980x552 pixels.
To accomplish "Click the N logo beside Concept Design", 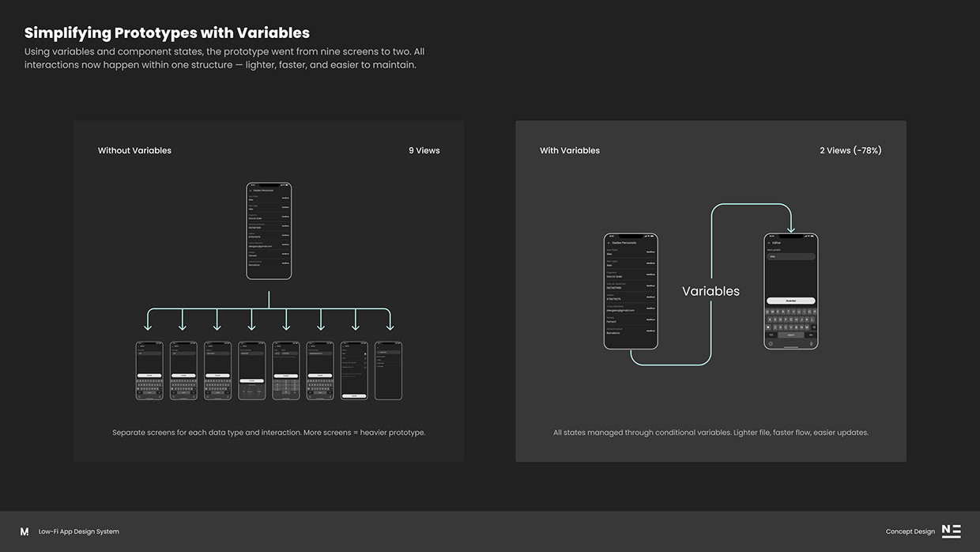I will coord(952,531).
